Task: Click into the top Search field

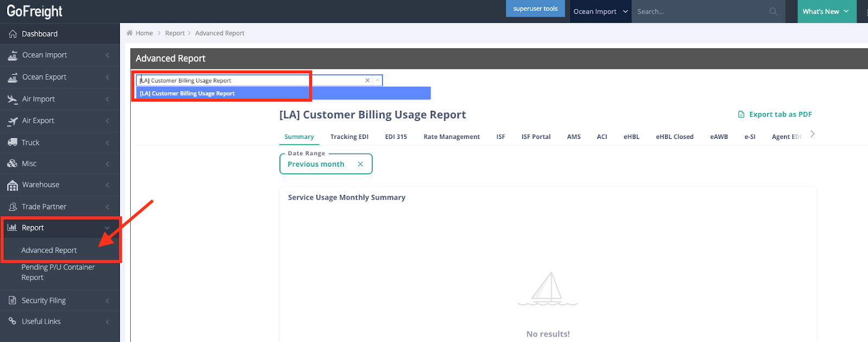Action: point(700,11)
